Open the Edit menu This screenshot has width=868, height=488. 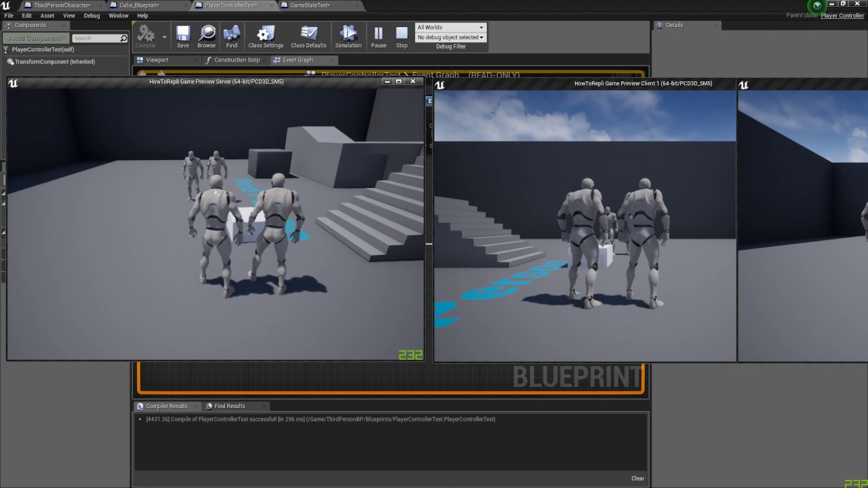[x=27, y=16]
